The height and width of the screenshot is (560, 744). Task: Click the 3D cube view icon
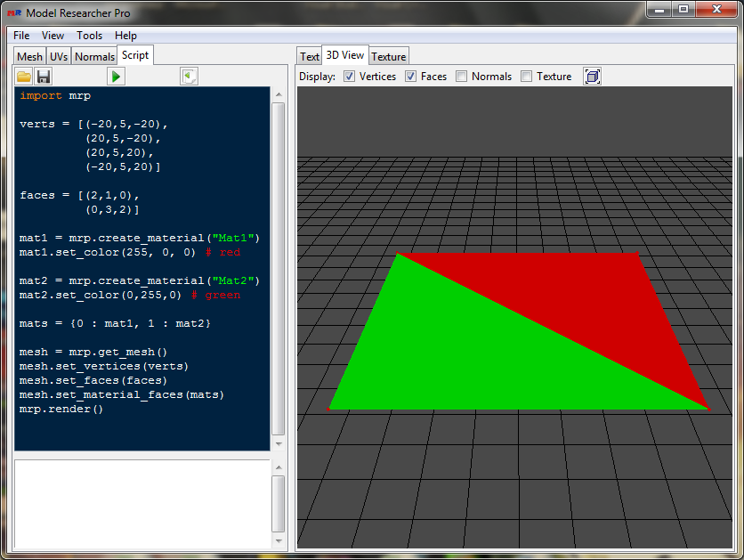point(592,77)
